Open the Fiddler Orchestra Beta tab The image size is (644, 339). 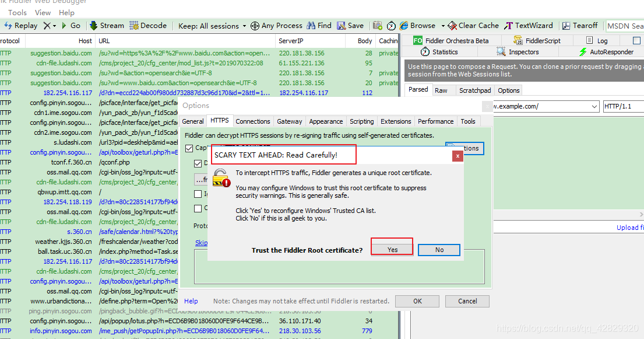point(451,40)
